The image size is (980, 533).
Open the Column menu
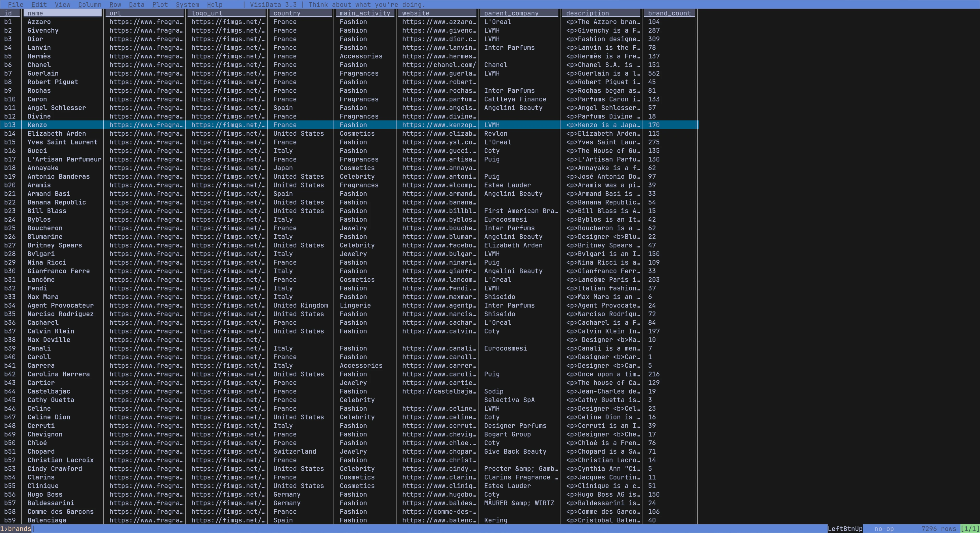(x=90, y=5)
